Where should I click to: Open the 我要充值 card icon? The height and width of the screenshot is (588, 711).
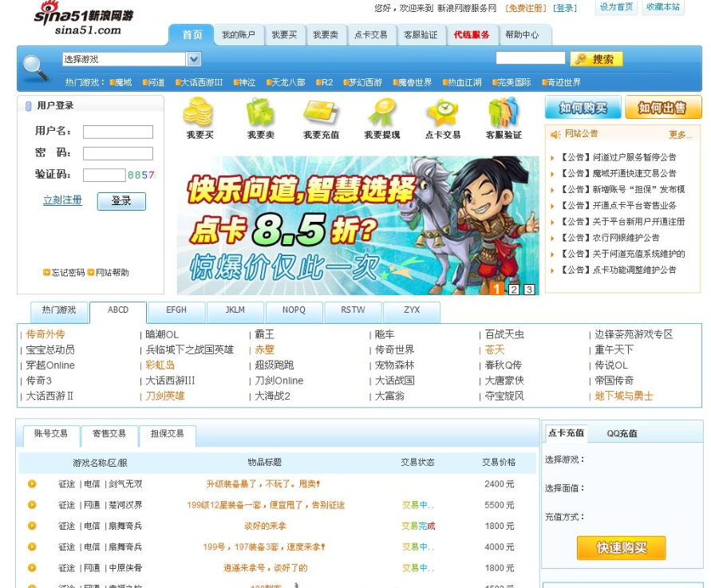point(320,112)
